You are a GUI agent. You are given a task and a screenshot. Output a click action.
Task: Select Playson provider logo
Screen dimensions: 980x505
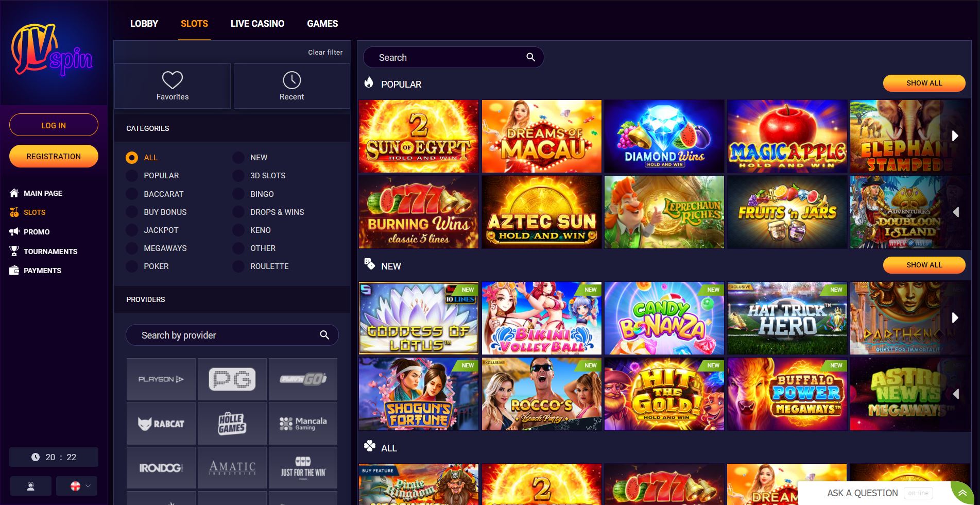[161, 379]
